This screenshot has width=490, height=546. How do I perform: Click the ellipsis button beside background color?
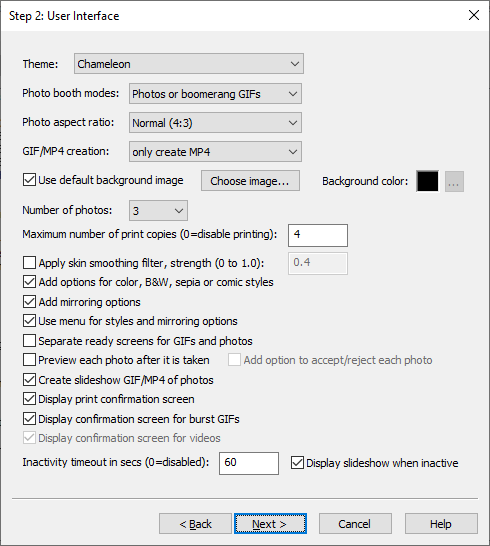(x=454, y=181)
